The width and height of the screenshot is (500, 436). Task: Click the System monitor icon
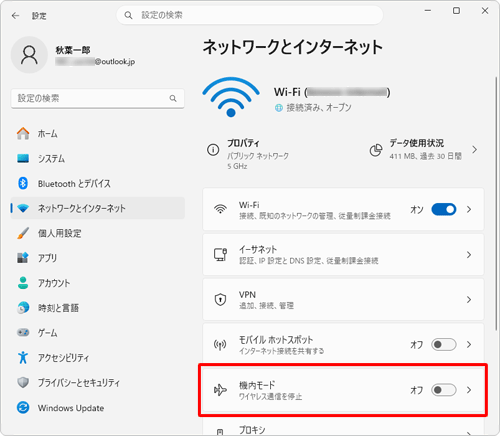pyautogui.click(x=23, y=158)
